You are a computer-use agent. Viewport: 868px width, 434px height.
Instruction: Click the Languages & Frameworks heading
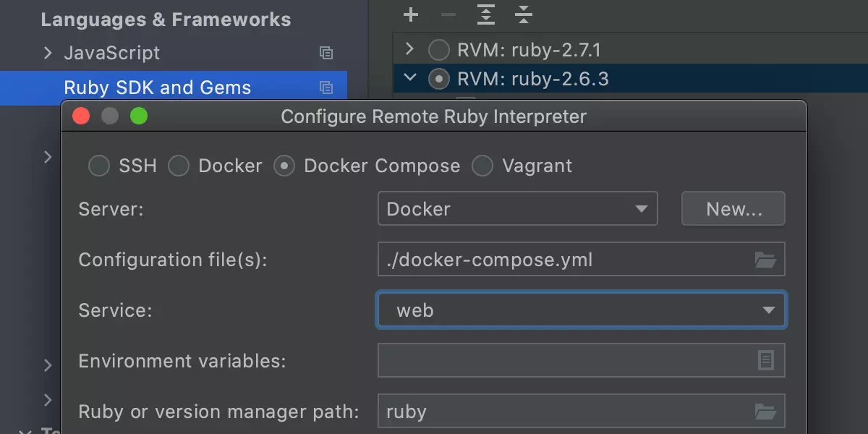pos(166,20)
